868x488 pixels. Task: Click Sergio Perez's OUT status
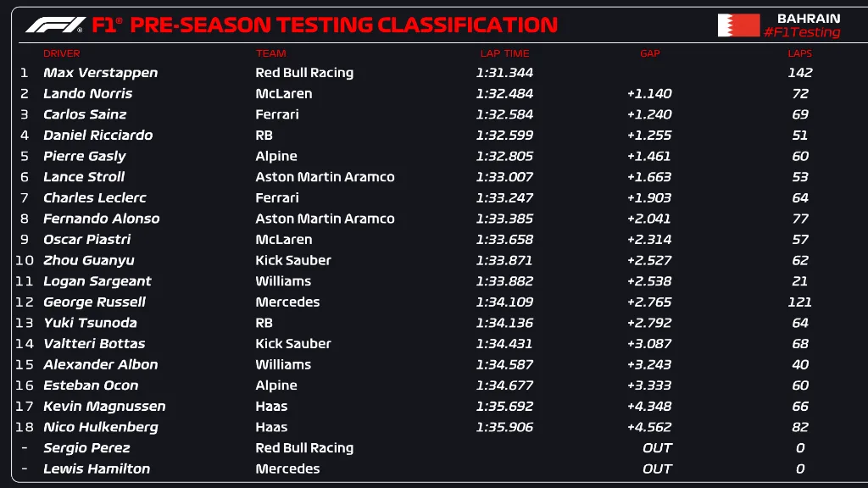click(657, 448)
